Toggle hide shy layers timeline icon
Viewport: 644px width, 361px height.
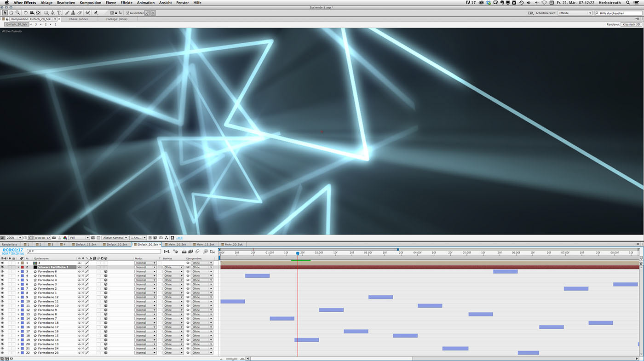(x=184, y=251)
